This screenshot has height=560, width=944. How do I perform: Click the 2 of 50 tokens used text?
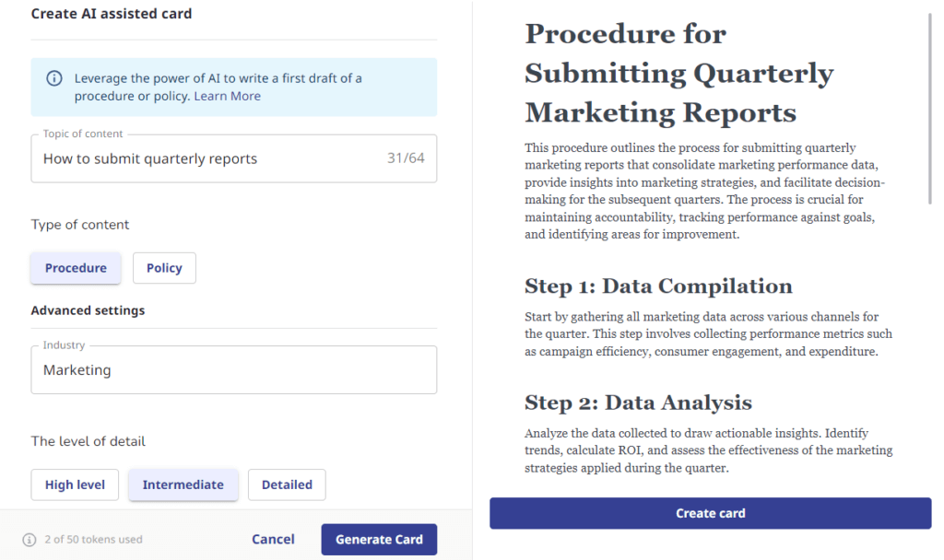[93, 540]
